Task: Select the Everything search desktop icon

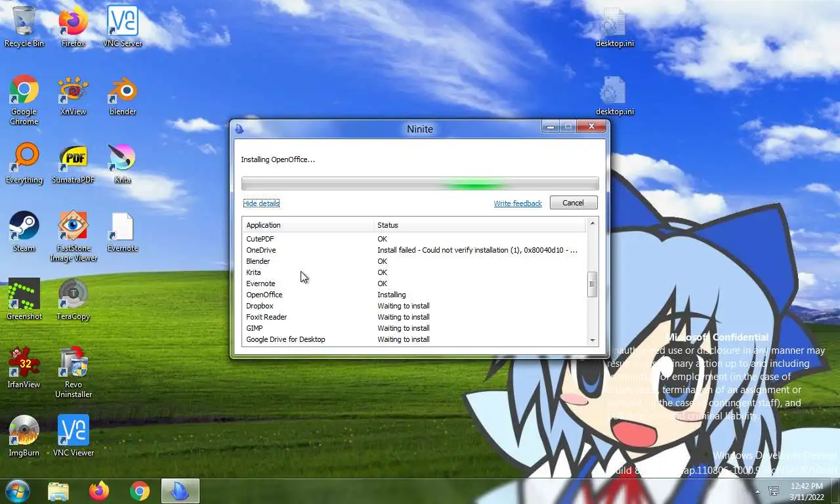Action: pyautogui.click(x=24, y=163)
